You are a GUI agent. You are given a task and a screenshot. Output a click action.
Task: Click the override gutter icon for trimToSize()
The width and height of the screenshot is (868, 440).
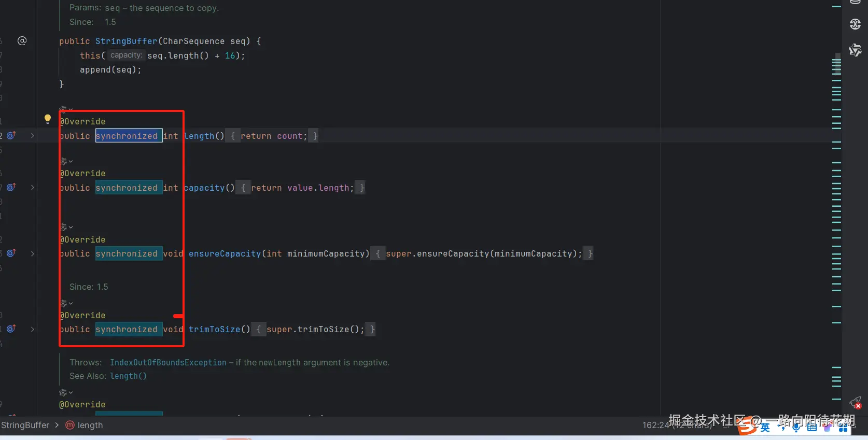point(11,329)
